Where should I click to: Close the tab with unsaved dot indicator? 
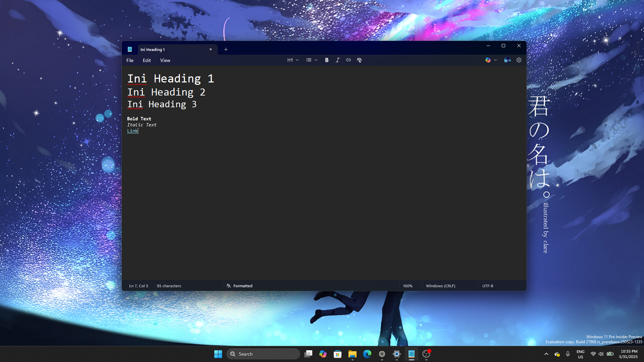coord(211,49)
